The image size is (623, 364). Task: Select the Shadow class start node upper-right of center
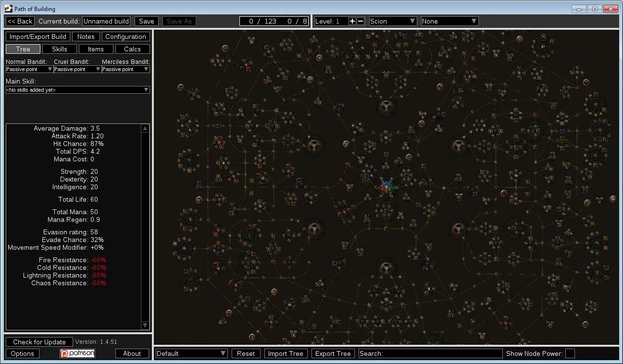tap(458, 145)
